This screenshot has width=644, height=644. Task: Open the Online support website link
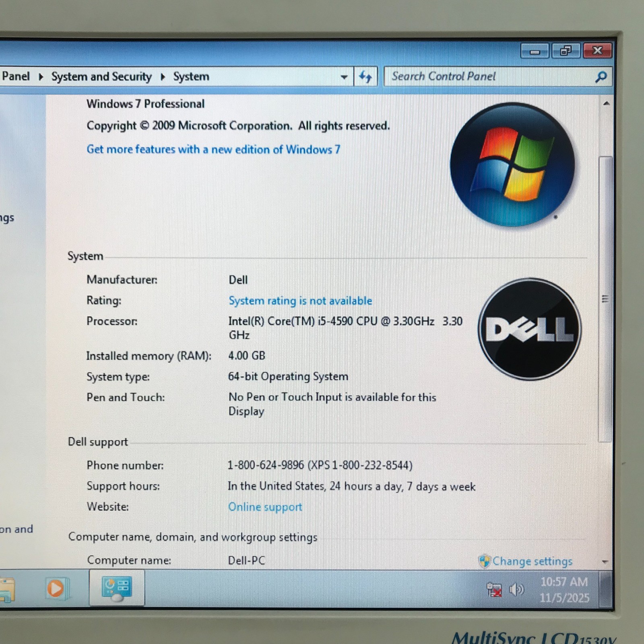tap(265, 507)
